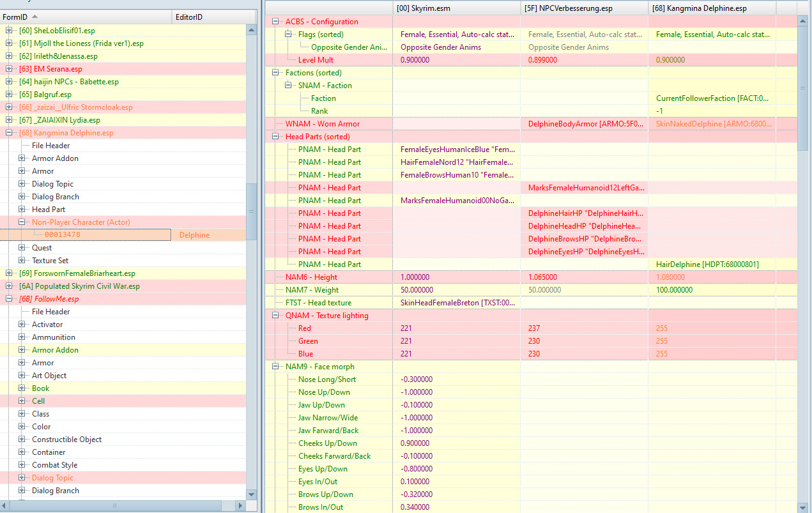Collapse the [68] Kangmina Delphine.esp plugin node
Image resolution: width=812 pixels, height=513 pixels.
[9, 133]
